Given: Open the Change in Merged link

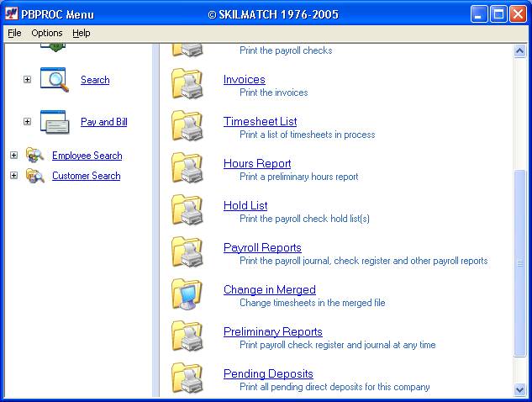Looking at the screenshot, I should (x=270, y=289).
